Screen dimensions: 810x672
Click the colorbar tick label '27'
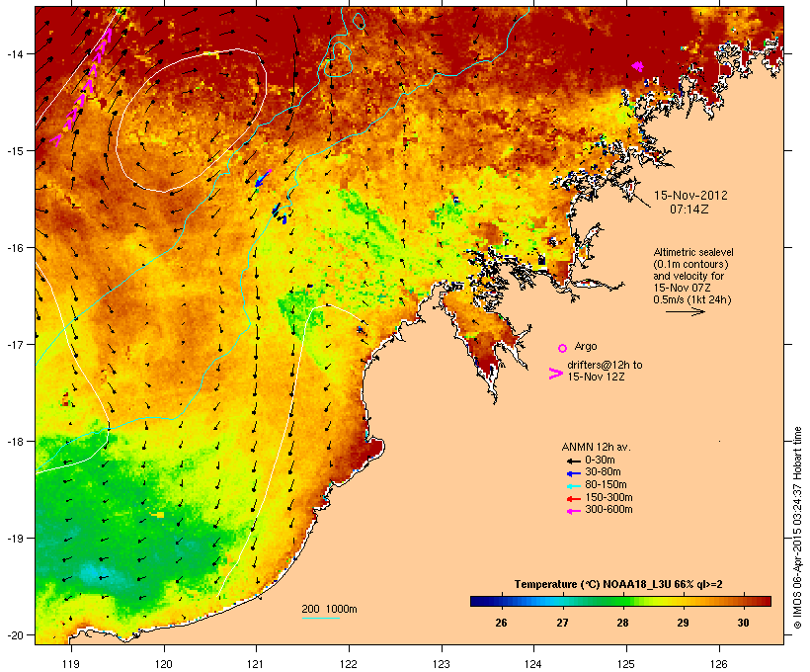point(562,623)
